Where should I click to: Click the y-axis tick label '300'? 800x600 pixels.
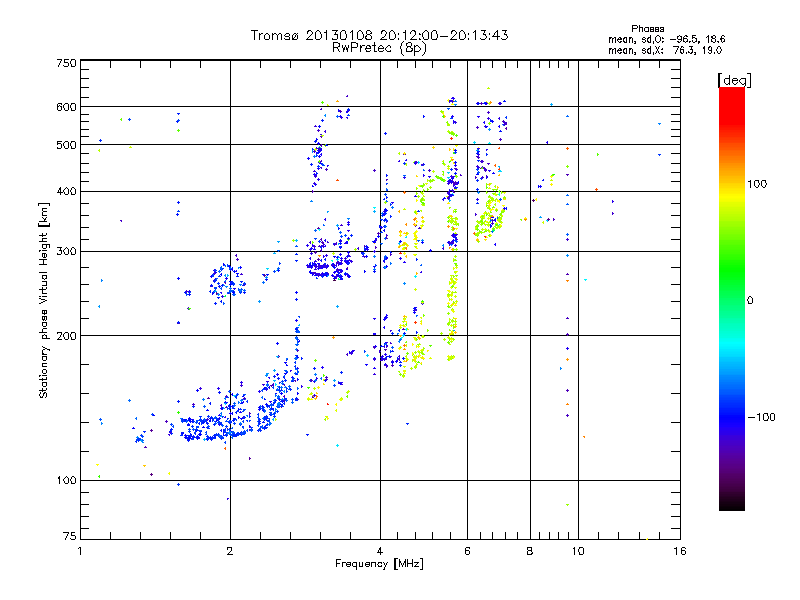(67, 252)
